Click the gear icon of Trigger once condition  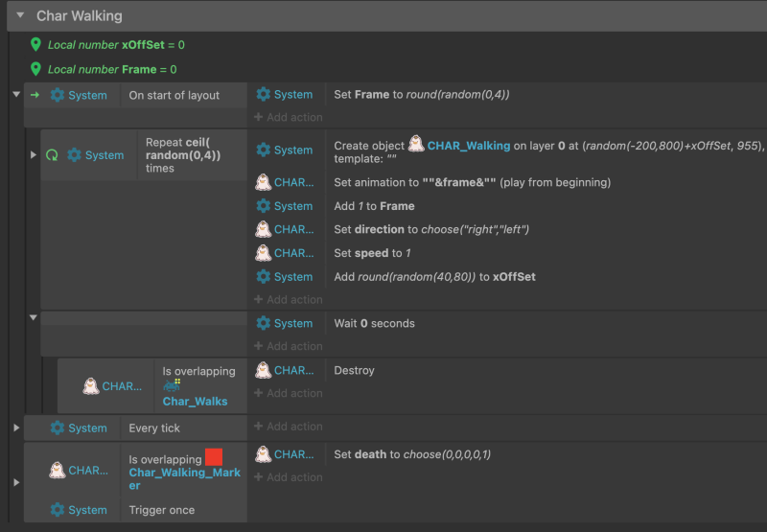click(58, 510)
